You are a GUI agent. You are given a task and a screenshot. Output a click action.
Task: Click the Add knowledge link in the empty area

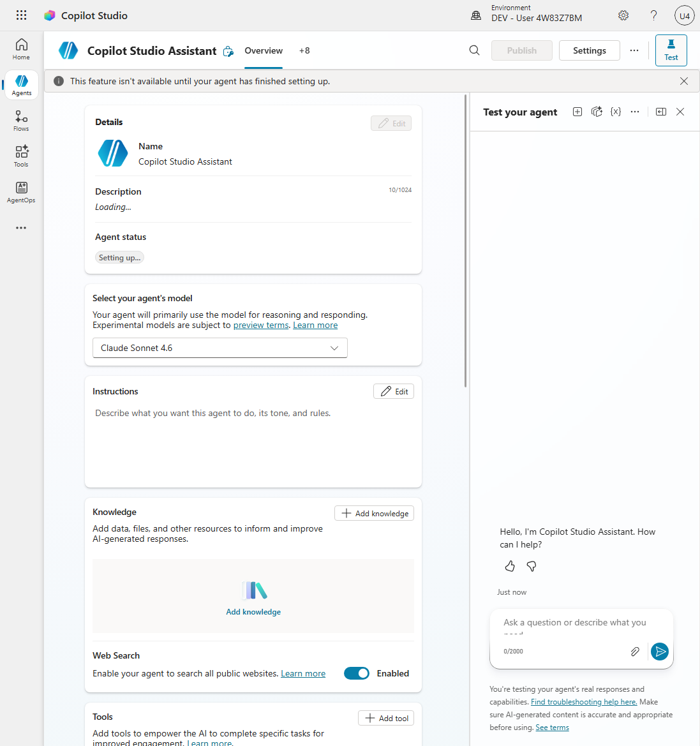point(253,612)
